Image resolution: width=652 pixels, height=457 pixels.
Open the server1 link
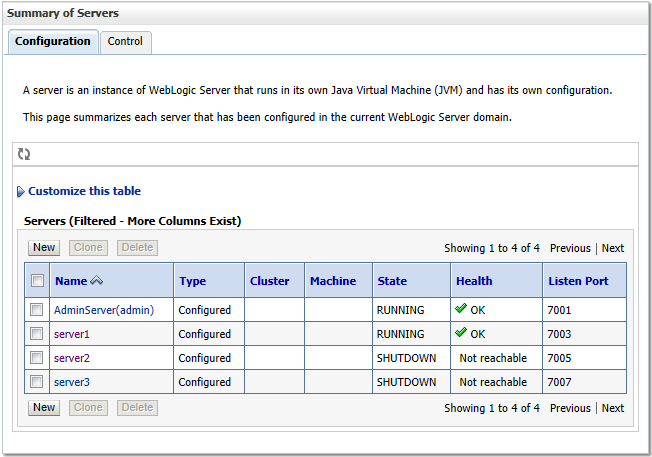[x=72, y=334]
